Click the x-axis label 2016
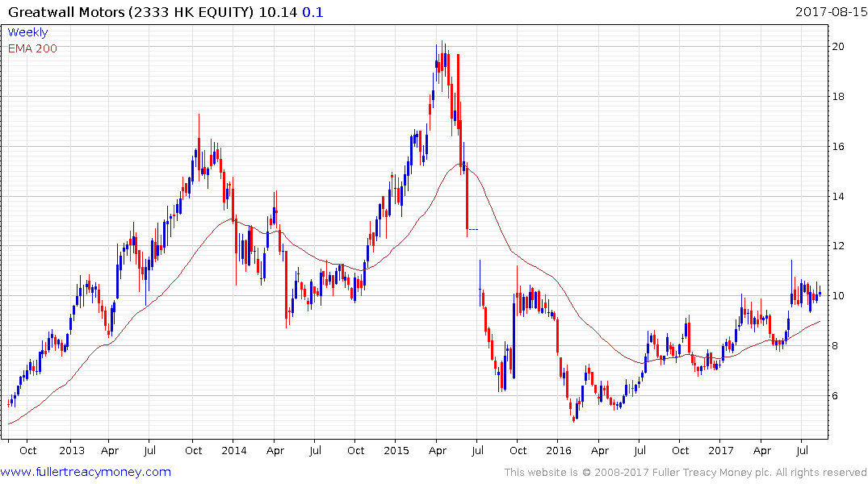 [x=559, y=451]
